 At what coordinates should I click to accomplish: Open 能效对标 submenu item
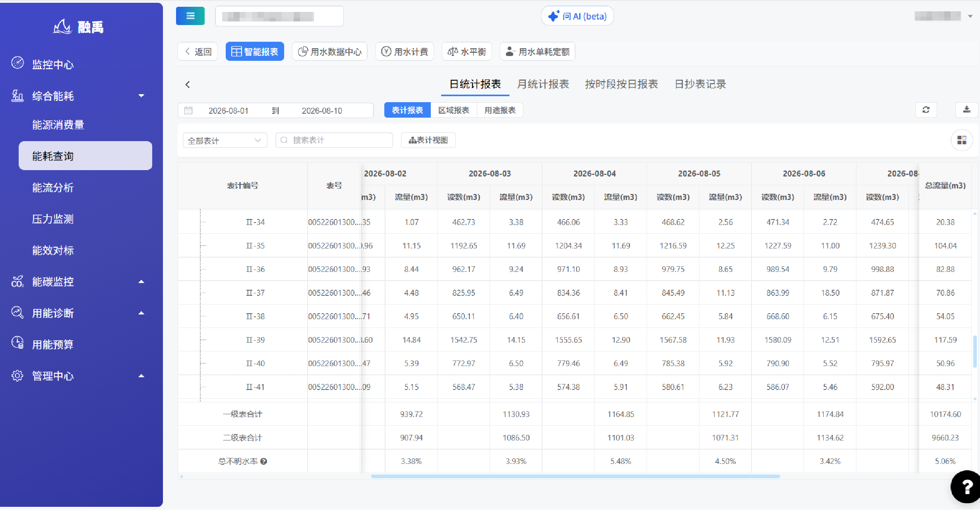click(x=53, y=250)
